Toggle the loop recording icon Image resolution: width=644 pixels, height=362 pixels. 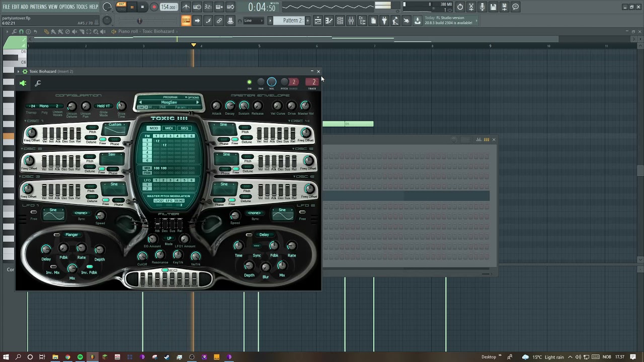(x=230, y=7)
